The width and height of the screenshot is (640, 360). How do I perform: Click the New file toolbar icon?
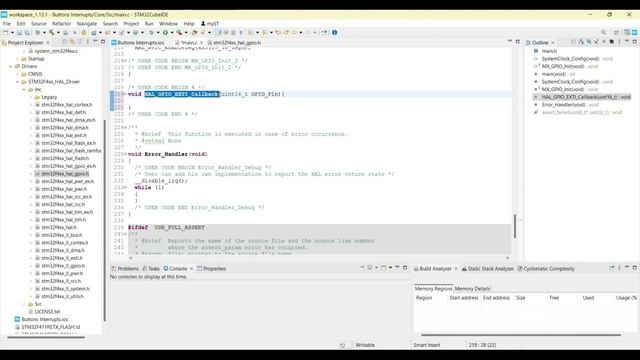point(5,33)
